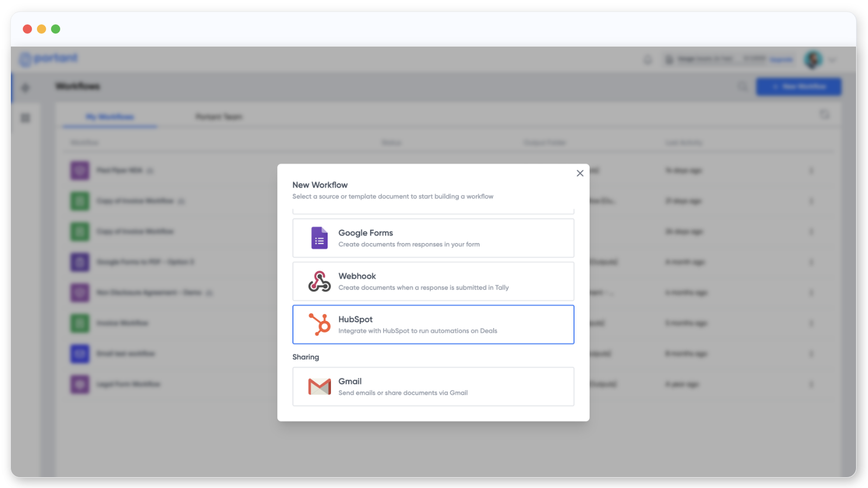Click 'Send emails or share documents via Gmail' text
The width and height of the screenshot is (868, 488).
(403, 393)
